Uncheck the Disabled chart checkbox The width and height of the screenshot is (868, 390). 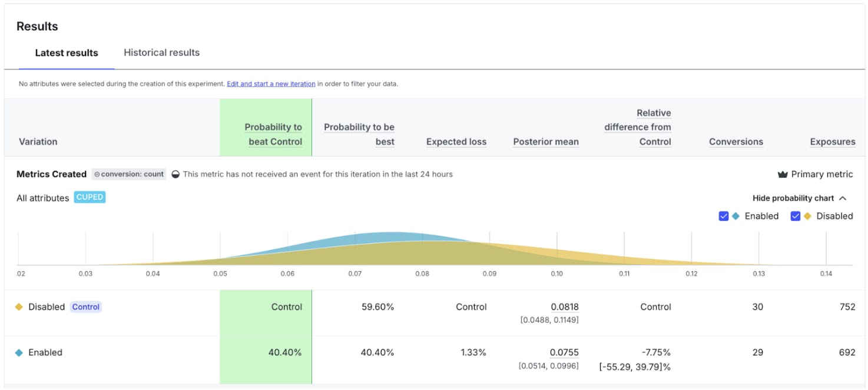click(796, 216)
